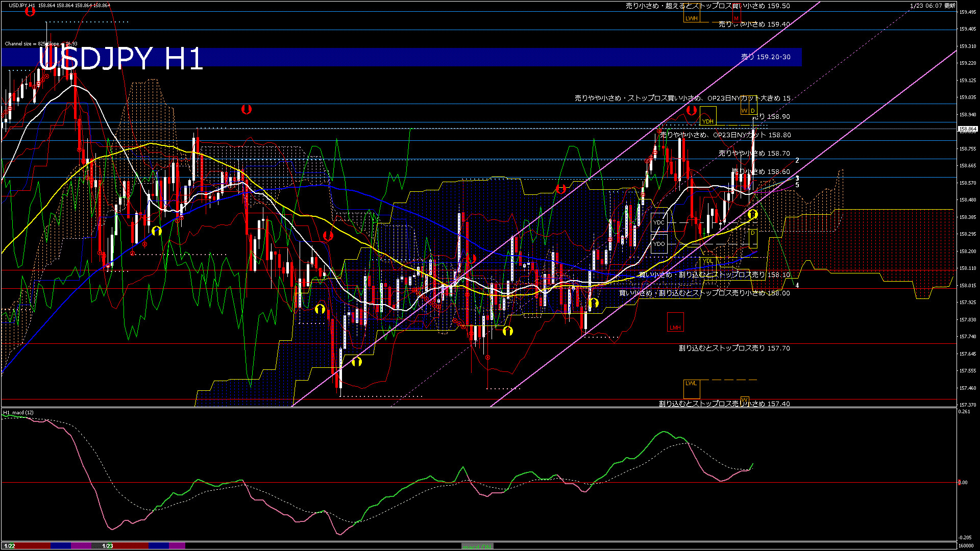
Task: Toggle the W weekly OP marker box
Action: click(745, 111)
